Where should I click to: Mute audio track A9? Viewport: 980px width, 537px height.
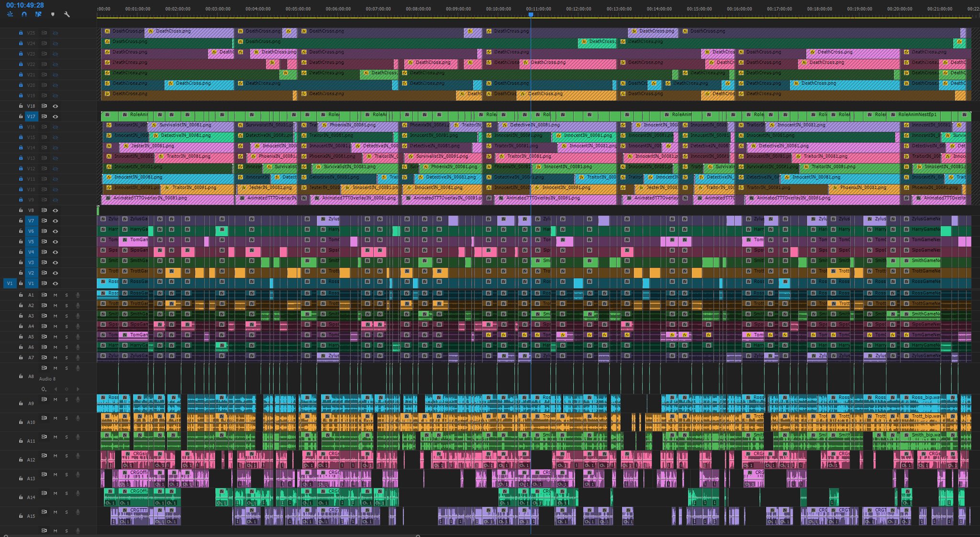point(55,399)
